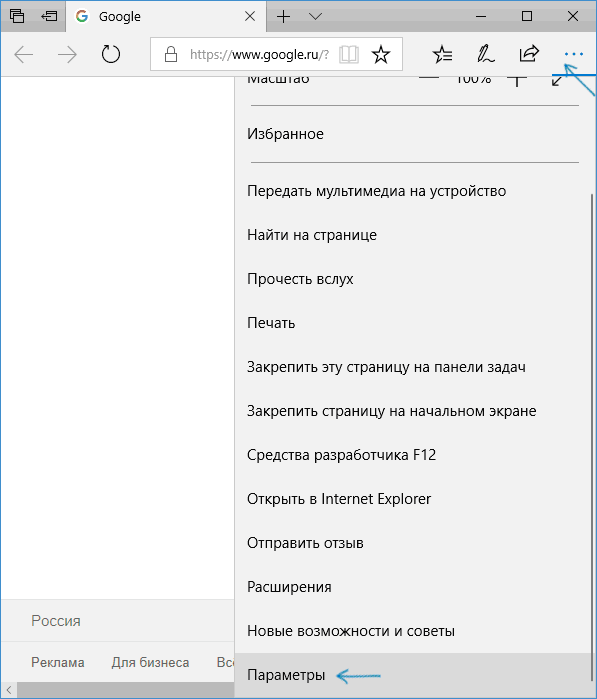Screen dimensions: 597x699
Task: Show tab previews chevron
Action: click(x=315, y=16)
